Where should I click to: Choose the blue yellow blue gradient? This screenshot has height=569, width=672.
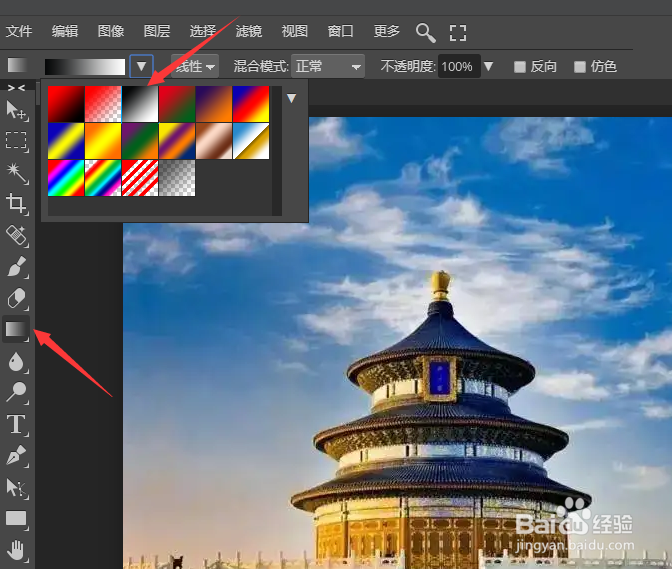(x=66, y=141)
